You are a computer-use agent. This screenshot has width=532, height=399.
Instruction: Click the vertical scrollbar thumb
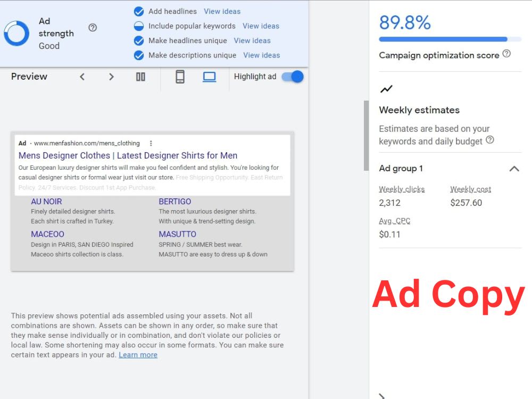366,136
